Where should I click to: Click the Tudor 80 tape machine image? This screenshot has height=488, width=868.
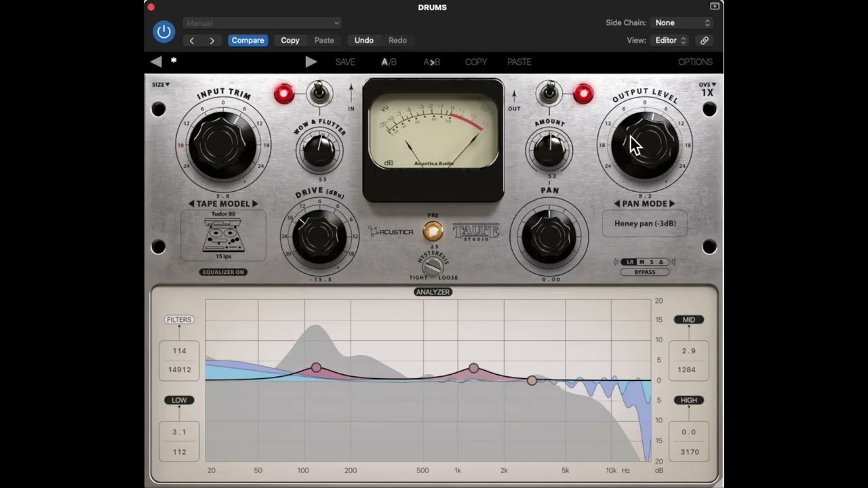pyautogui.click(x=223, y=235)
